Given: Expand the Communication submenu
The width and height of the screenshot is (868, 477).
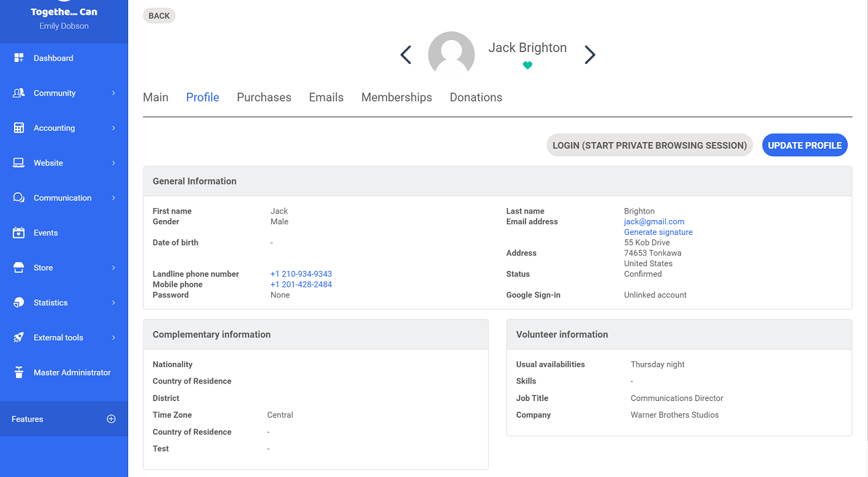Looking at the screenshot, I should (114, 198).
